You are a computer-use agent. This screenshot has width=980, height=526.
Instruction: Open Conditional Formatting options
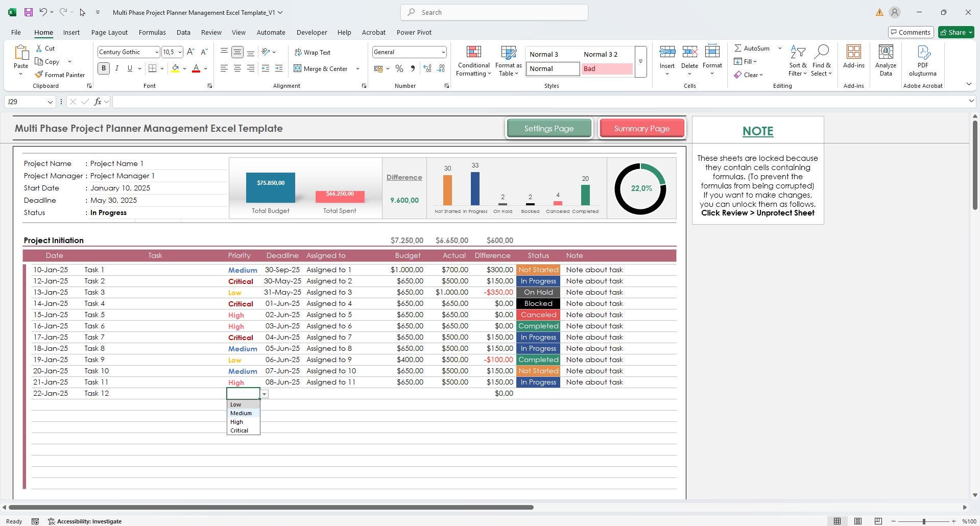pos(473,60)
